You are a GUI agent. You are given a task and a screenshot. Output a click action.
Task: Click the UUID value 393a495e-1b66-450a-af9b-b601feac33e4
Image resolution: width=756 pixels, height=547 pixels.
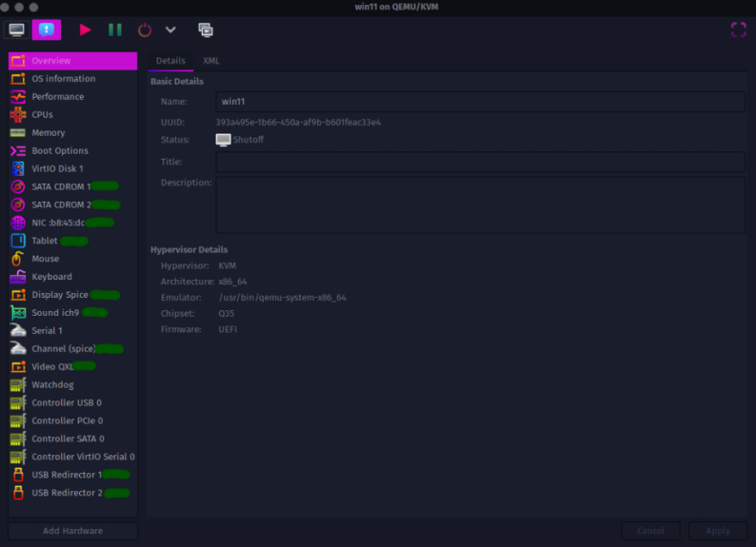298,123
